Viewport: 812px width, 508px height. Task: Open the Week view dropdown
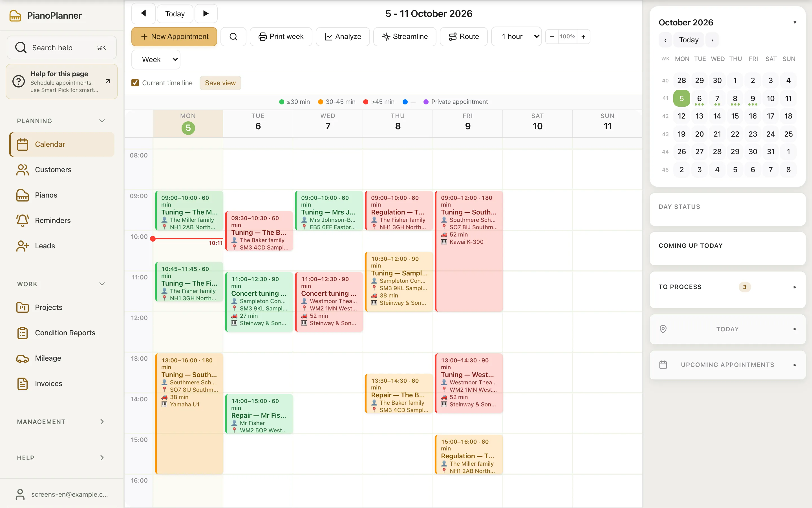click(156, 60)
